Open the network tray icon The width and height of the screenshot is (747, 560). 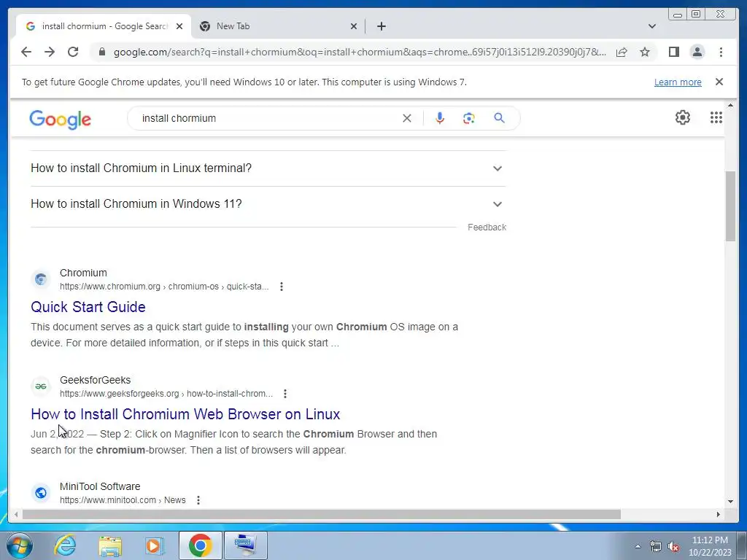tap(656, 547)
